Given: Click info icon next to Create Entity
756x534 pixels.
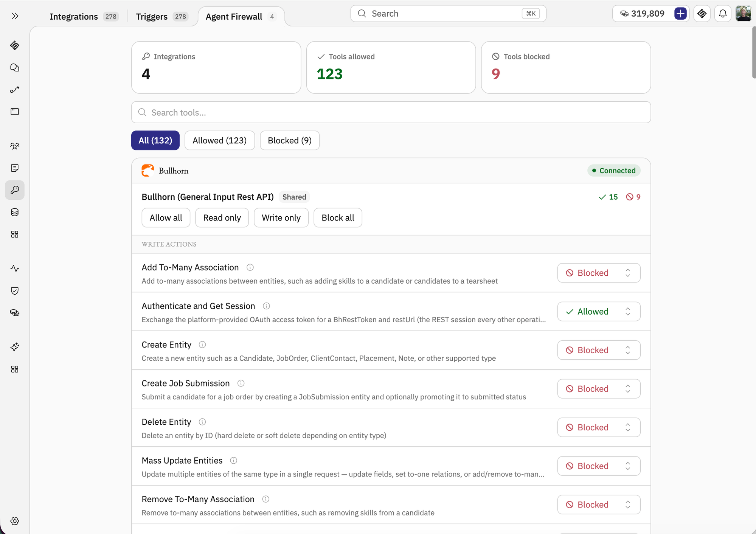Looking at the screenshot, I should (202, 345).
